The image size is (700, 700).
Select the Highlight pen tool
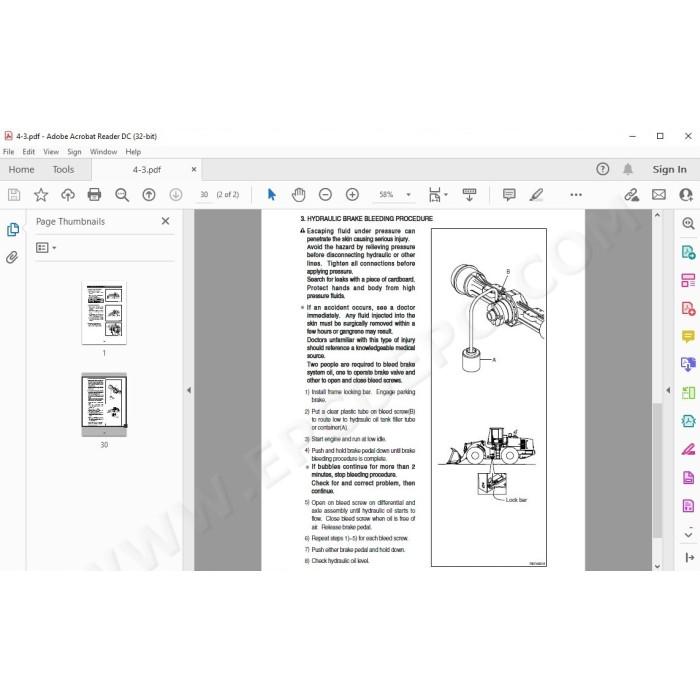(536, 195)
